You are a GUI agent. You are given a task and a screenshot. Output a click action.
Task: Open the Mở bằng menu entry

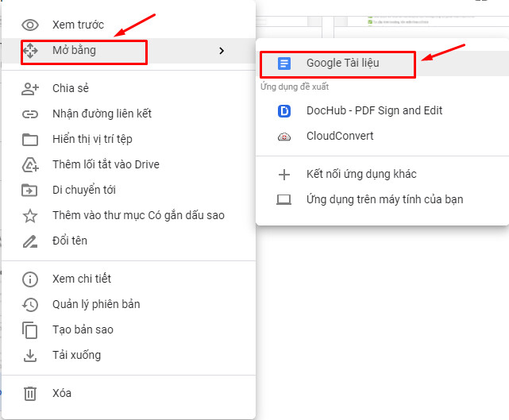pyautogui.click(x=129, y=51)
